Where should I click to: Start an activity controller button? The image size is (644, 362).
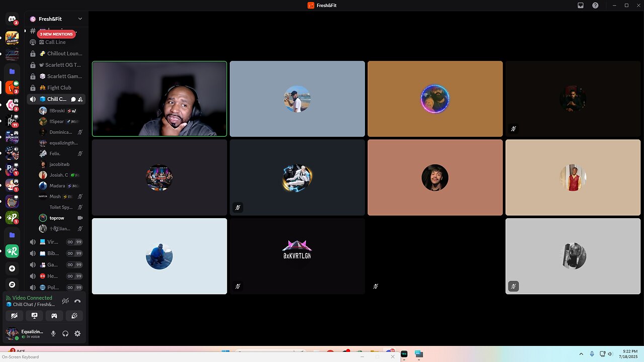click(x=54, y=316)
